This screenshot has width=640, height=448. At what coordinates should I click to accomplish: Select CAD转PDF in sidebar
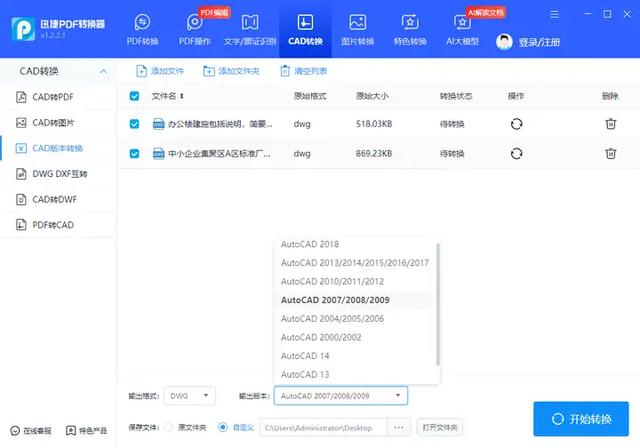point(58,97)
